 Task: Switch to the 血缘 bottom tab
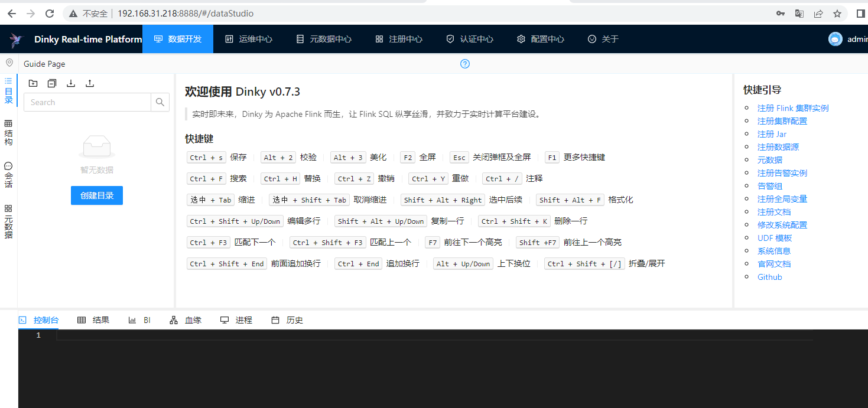point(186,320)
